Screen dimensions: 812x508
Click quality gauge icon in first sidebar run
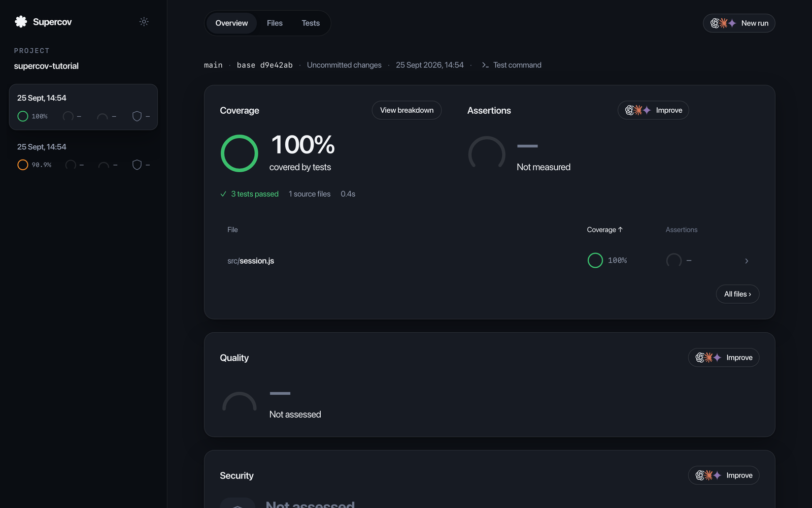(x=103, y=117)
